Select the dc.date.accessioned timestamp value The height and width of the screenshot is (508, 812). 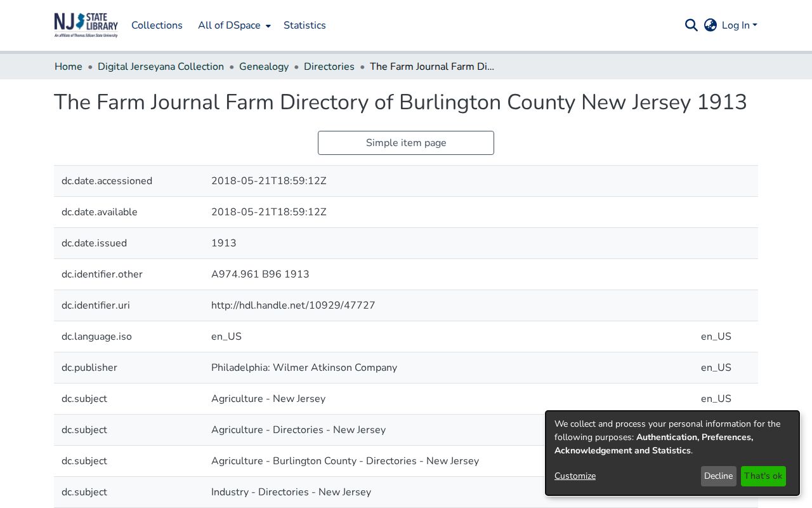269,181
